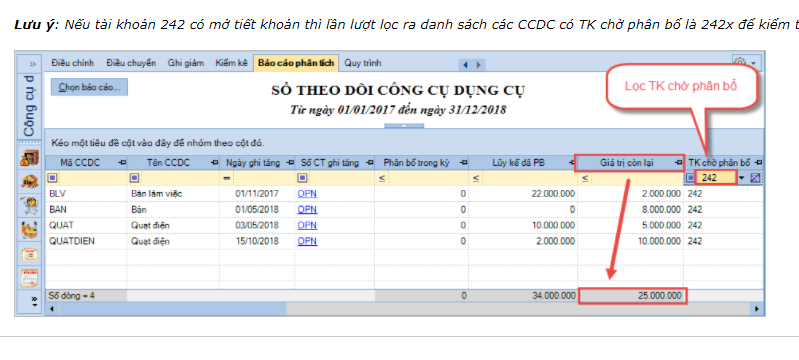
Task: Open the bank building module icon in sidebar
Action: 31,182
